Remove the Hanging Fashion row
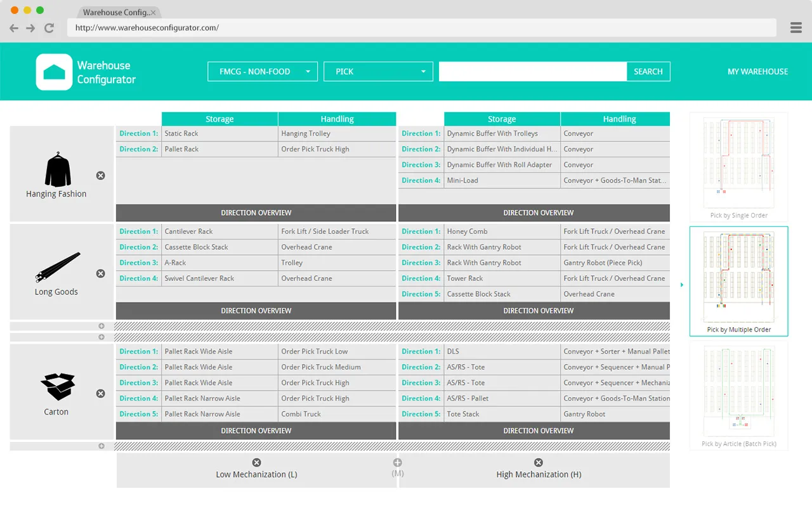Screen dimensions: 812x513 [x=100, y=176]
